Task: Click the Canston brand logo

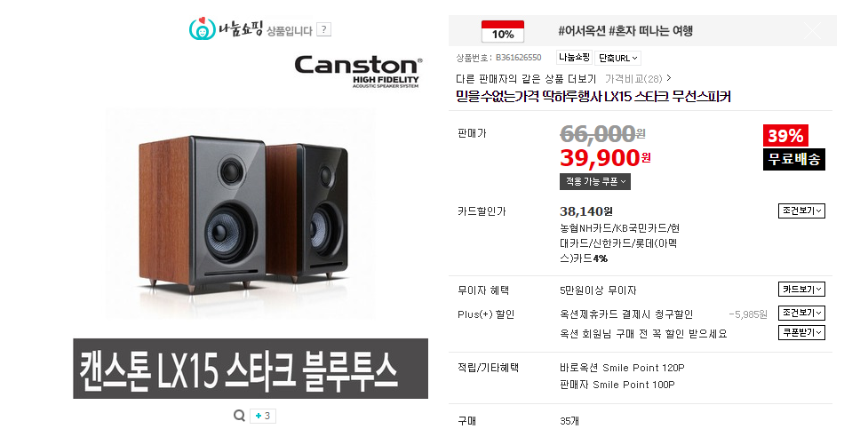Action: click(358, 71)
